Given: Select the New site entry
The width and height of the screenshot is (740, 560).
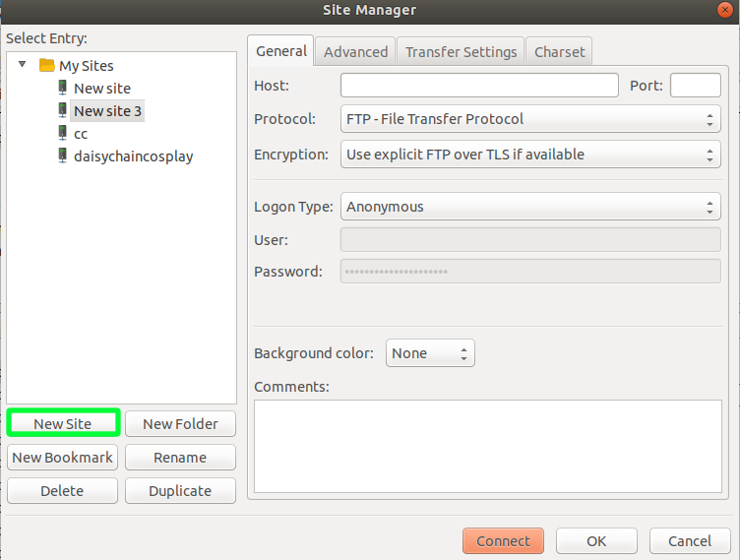Looking at the screenshot, I should pyautogui.click(x=102, y=89).
